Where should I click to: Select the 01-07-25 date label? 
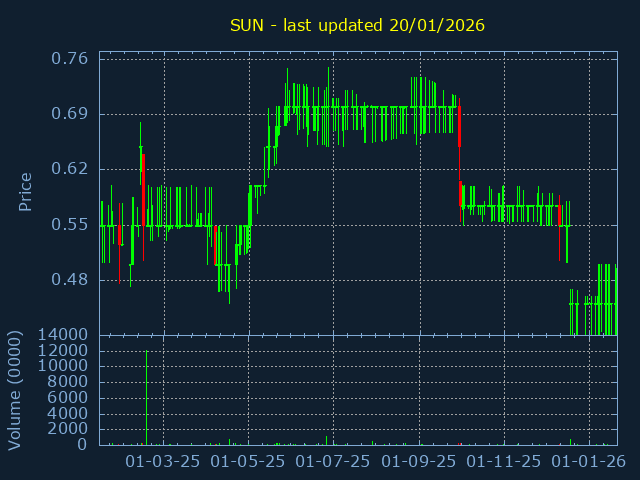[x=333, y=462]
